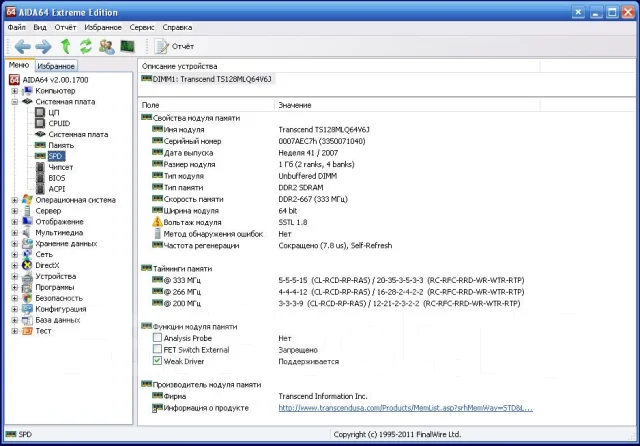Image resolution: width=640 pixels, height=446 pixels.
Task: Expand the DirectX tree node
Action: click(x=14, y=265)
